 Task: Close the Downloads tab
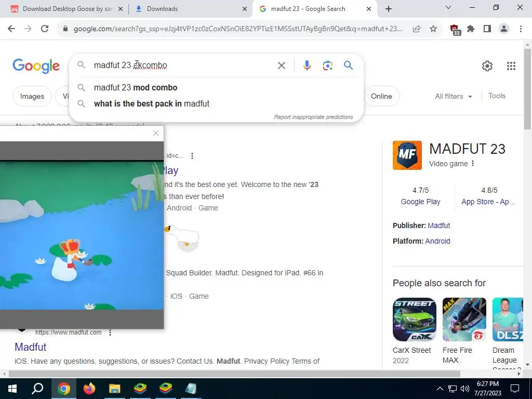(x=245, y=9)
